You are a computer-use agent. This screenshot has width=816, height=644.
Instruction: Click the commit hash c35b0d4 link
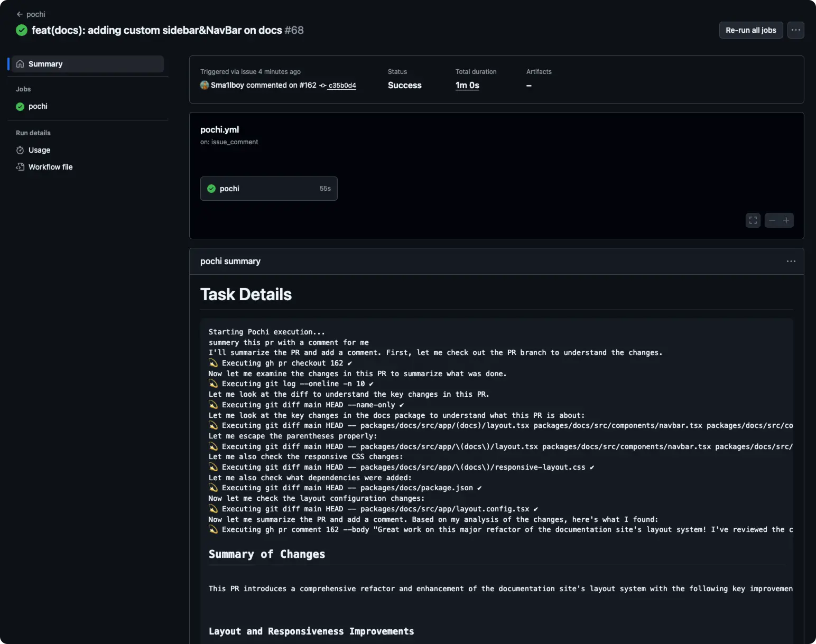click(342, 86)
